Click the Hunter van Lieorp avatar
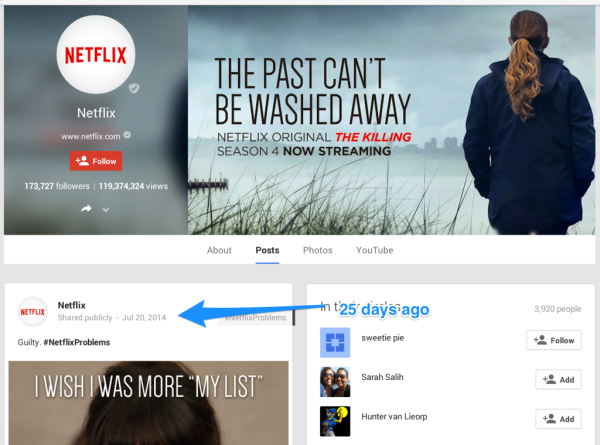This screenshot has width=600, height=445. pyautogui.click(x=335, y=421)
